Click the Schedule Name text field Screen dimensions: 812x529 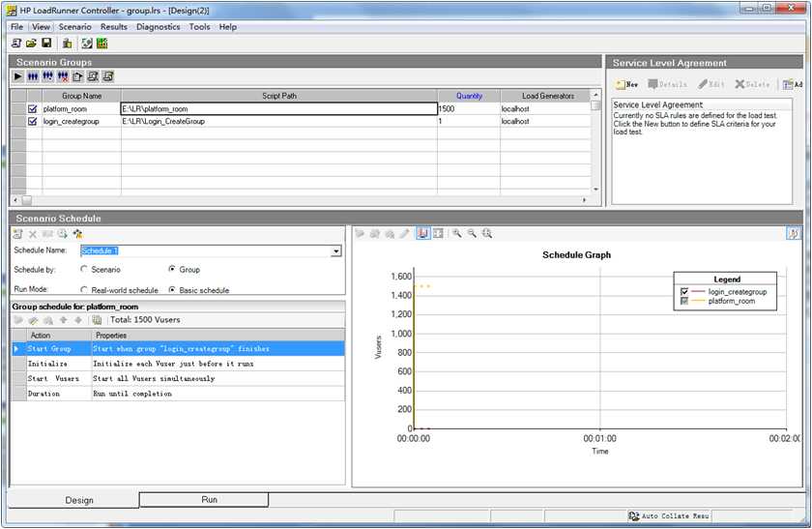pos(206,251)
